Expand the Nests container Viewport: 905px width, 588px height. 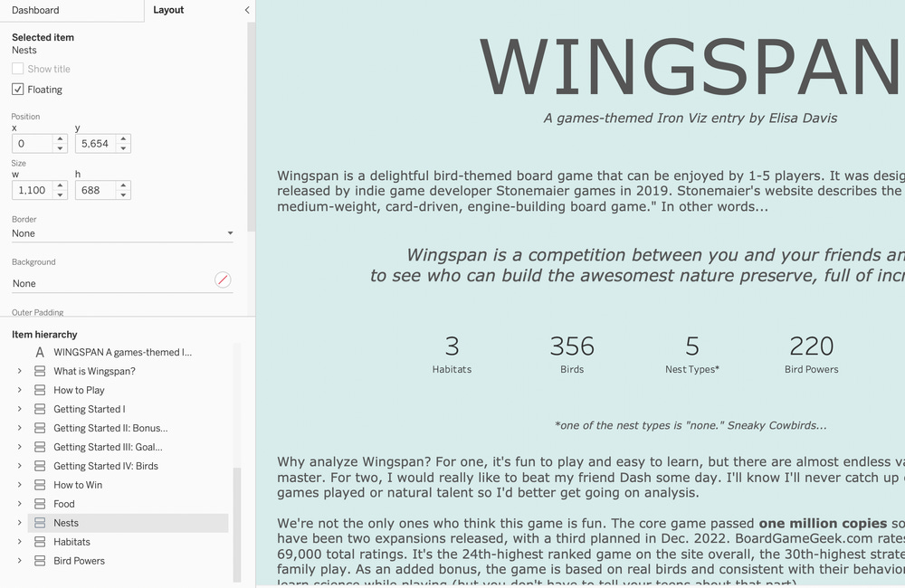(x=19, y=523)
